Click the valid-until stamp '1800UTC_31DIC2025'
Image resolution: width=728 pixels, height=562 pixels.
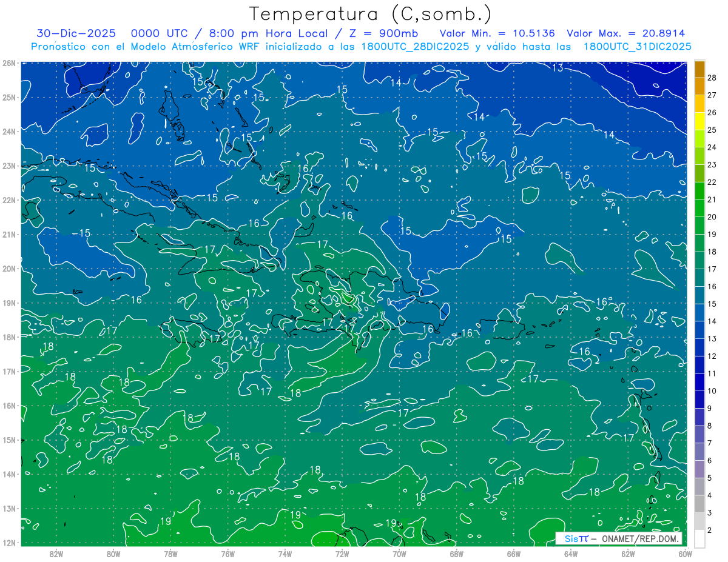[x=638, y=46]
